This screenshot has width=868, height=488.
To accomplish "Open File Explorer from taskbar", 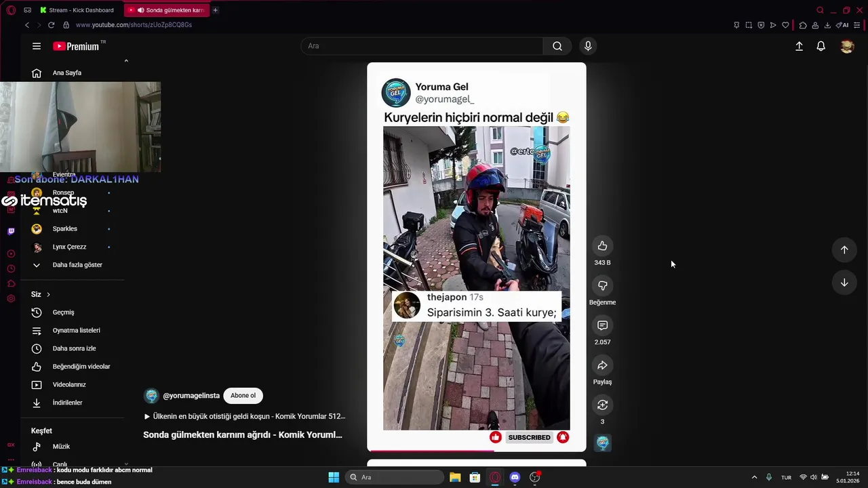I will tap(455, 477).
